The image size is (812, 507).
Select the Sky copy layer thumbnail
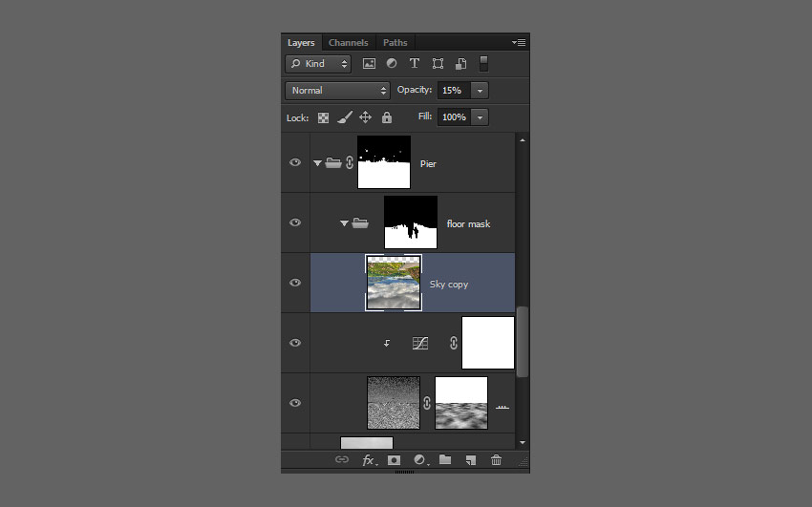394,283
